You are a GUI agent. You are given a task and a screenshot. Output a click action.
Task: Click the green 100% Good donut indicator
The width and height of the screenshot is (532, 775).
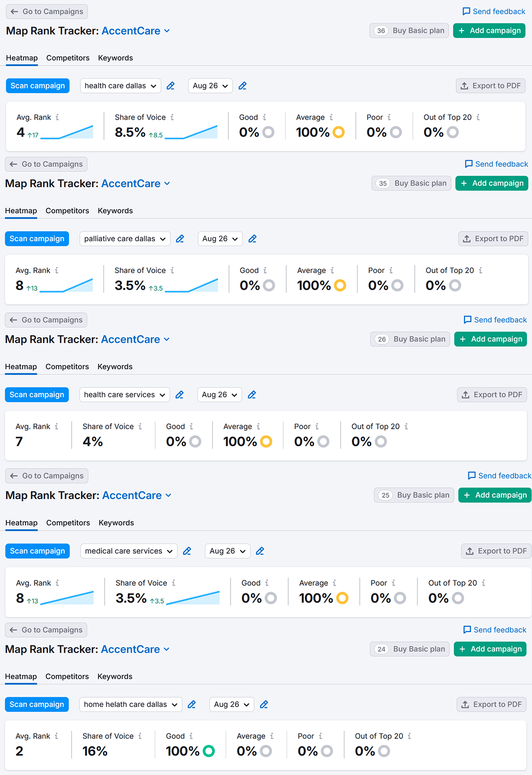click(x=209, y=751)
